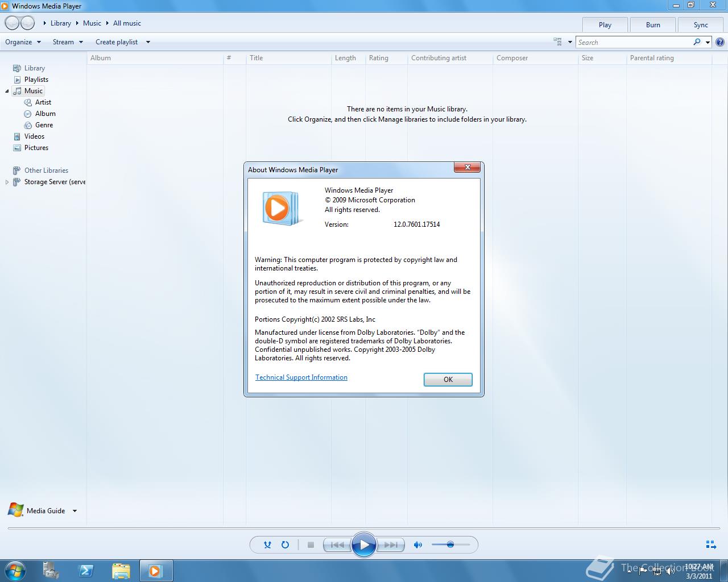Viewport: 728px width, 582px height.
Task: Click the All music breadcrumb
Action: pos(127,23)
